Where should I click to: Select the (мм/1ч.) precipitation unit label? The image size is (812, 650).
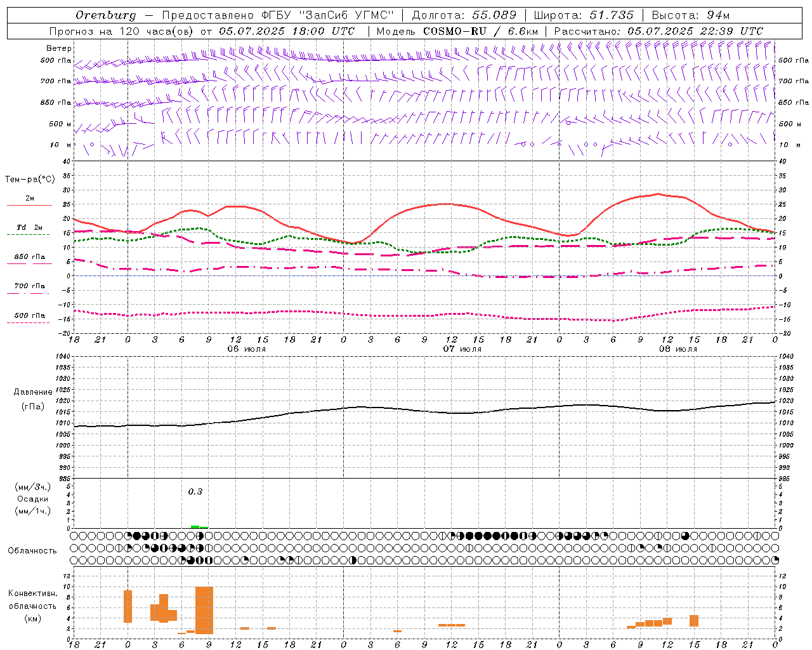coord(33,511)
